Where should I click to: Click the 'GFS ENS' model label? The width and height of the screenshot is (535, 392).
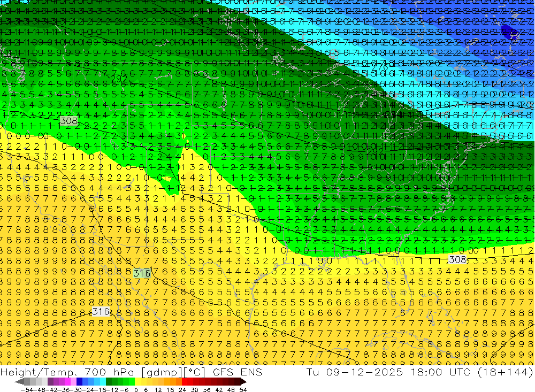coord(238,372)
